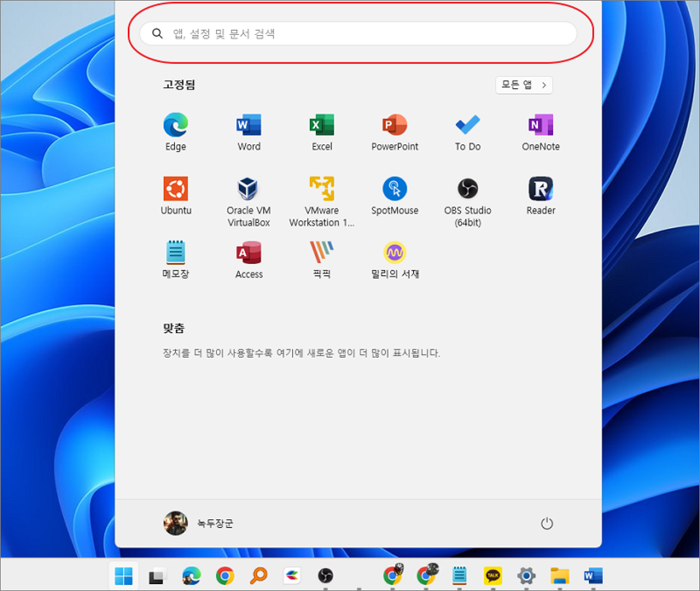Show all apps with the 모든 앱 button
Viewport: 700px width, 591px height.
[524, 85]
